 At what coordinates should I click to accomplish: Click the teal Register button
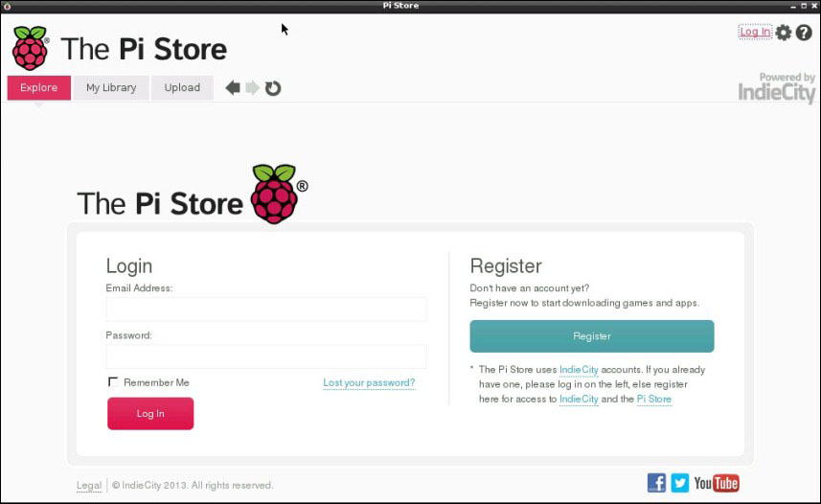(x=592, y=336)
